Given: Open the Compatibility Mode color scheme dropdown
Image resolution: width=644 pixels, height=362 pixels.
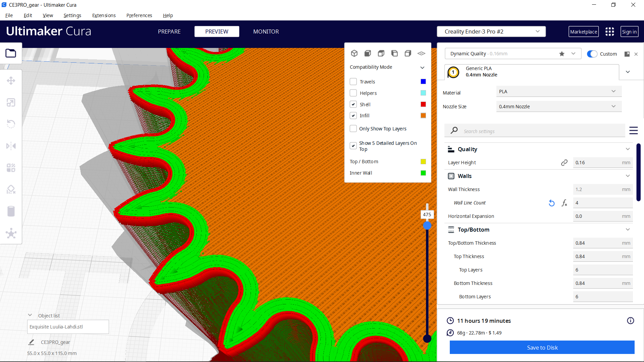Looking at the screenshot, I should pos(387,67).
